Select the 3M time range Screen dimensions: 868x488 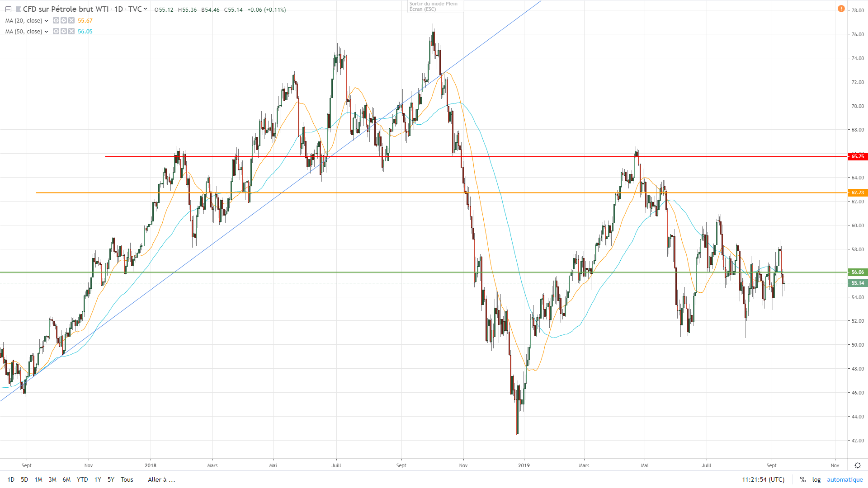[52, 479]
